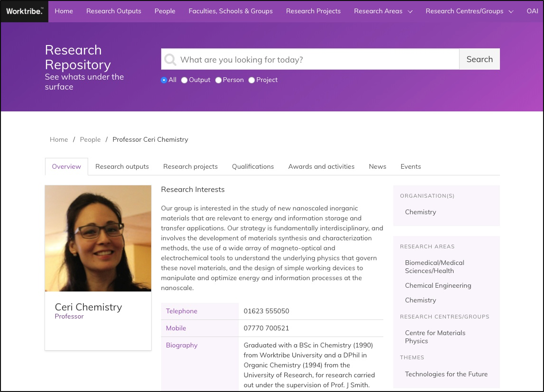Switch to the Qualifications tab

253,166
